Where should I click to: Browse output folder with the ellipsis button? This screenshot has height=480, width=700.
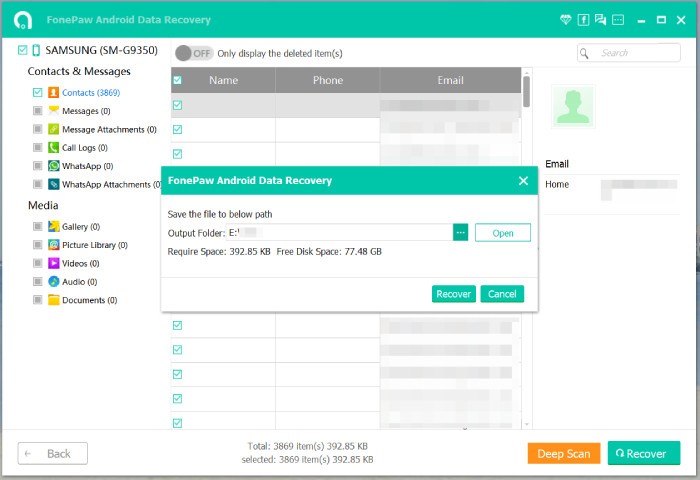[460, 232]
